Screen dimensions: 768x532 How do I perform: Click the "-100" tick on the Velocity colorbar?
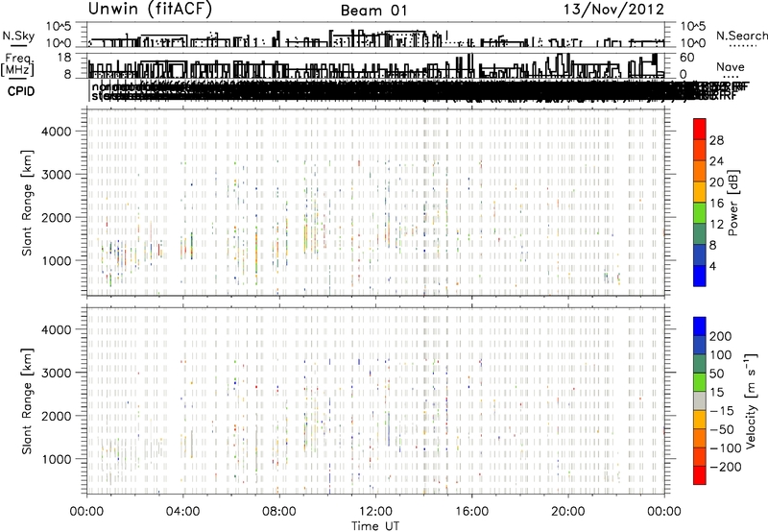point(725,448)
